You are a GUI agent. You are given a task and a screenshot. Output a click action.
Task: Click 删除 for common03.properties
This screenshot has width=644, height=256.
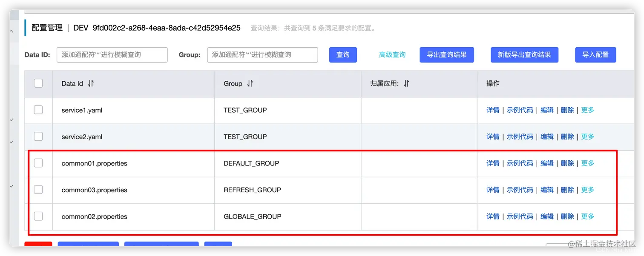567,190
